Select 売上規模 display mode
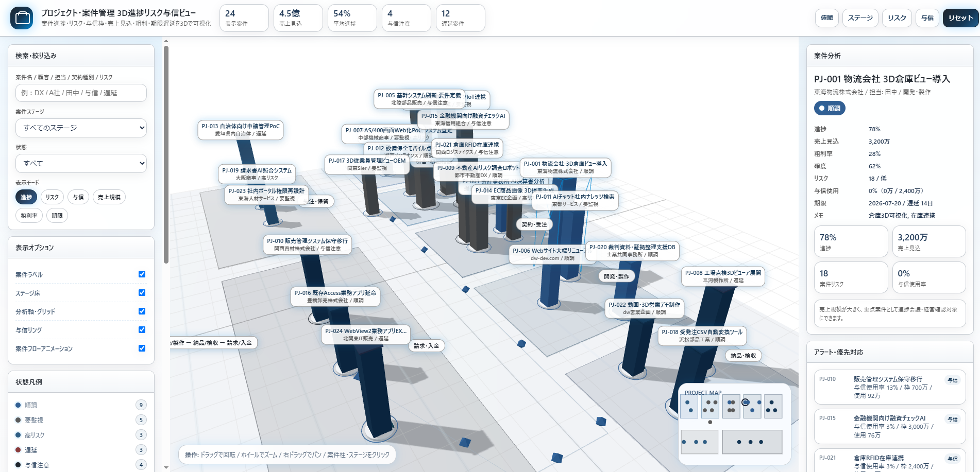The width and height of the screenshot is (980, 472). coord(109,197)
